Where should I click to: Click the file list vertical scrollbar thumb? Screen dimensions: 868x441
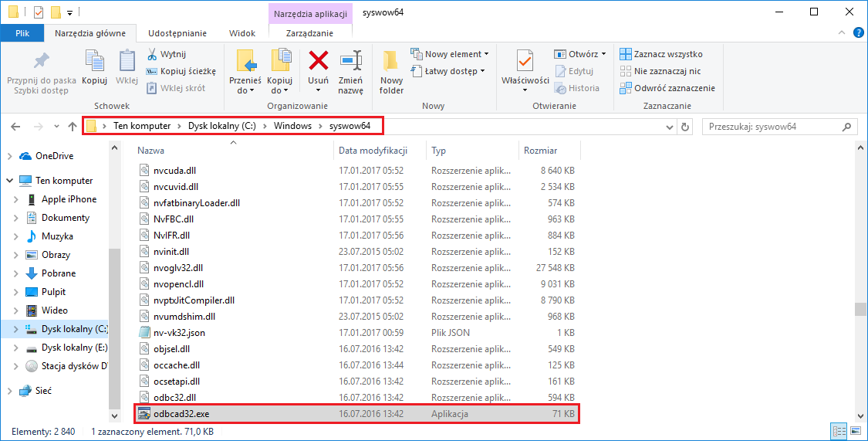pyautogui.click(x=860, y=309)
